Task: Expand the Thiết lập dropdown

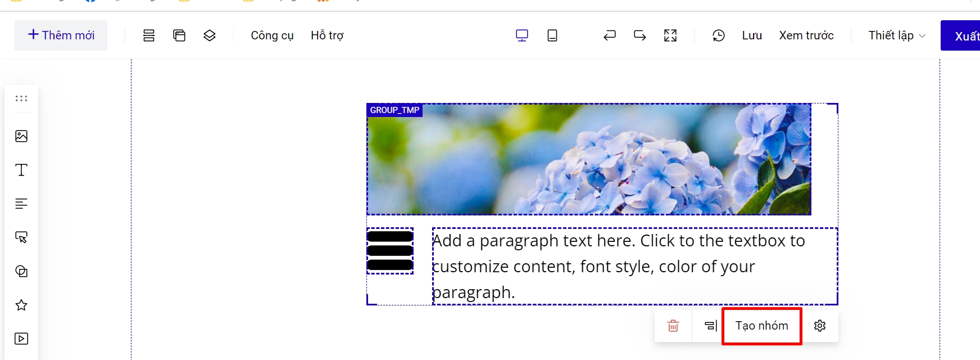Action: coord(896,35)
